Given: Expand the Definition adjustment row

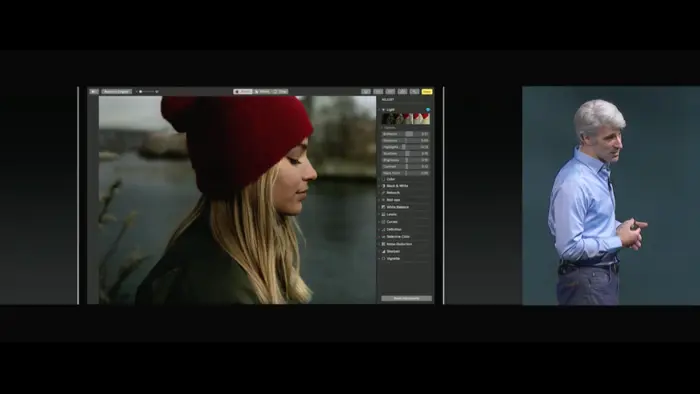Looking at the screenshot, I should (x=379, y=229).
